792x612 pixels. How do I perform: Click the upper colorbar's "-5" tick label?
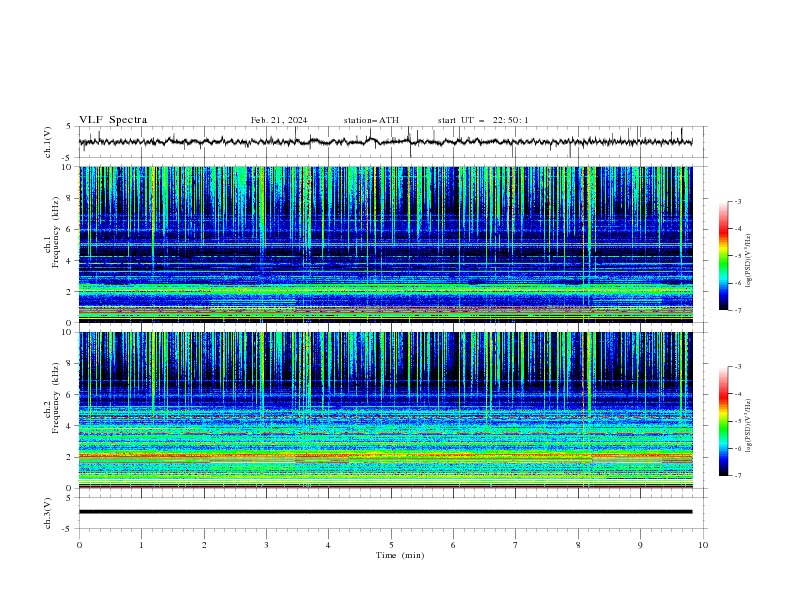tap(738, 256)
